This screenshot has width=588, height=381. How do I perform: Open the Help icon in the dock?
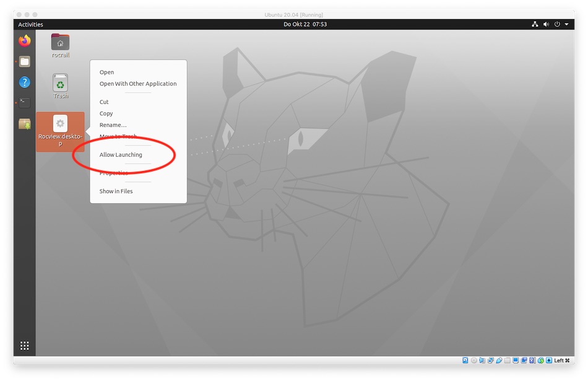[24, 82]
